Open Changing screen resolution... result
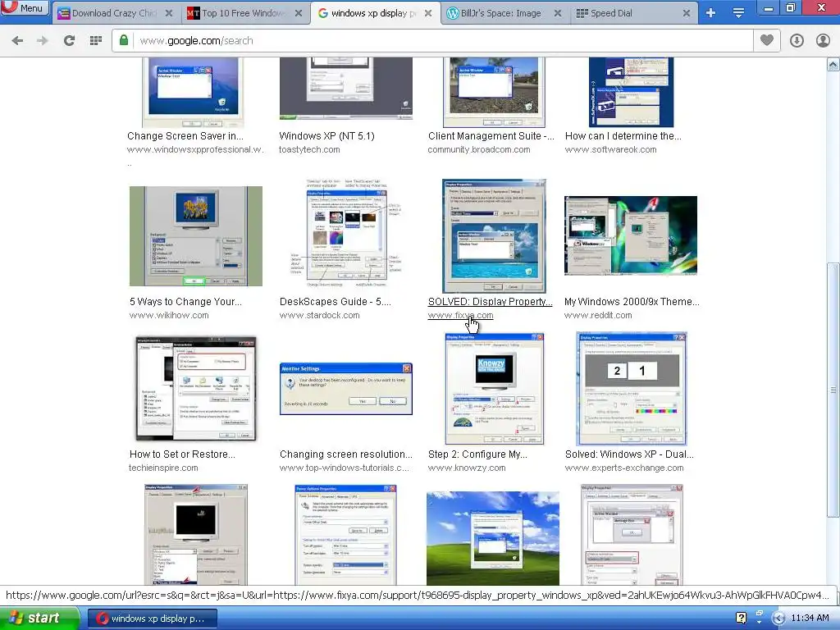 tap(346, 454)
